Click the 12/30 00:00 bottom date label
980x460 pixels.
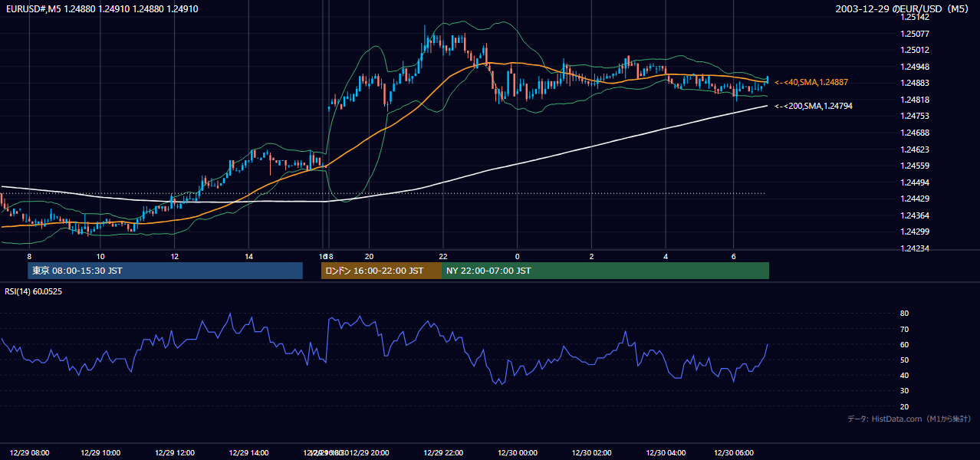click(517, 452)
